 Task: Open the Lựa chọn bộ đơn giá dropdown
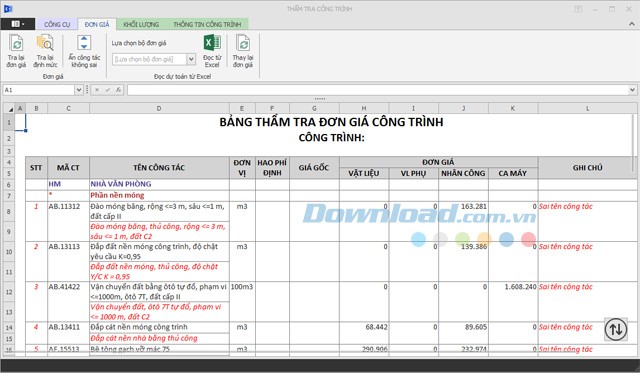(x=191, y=60)
